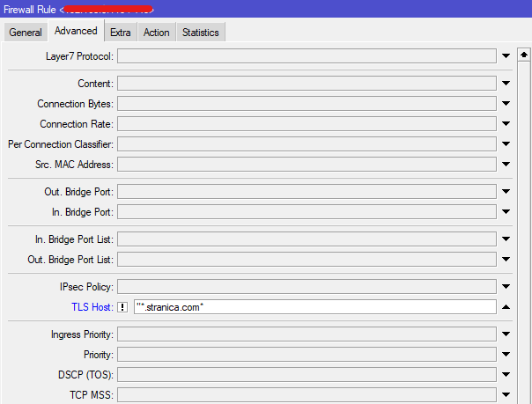The width and height of the screenshot is (532, 404).
Task: Expand Per Connection Classifier arrow
Action: tap(506, 143)
